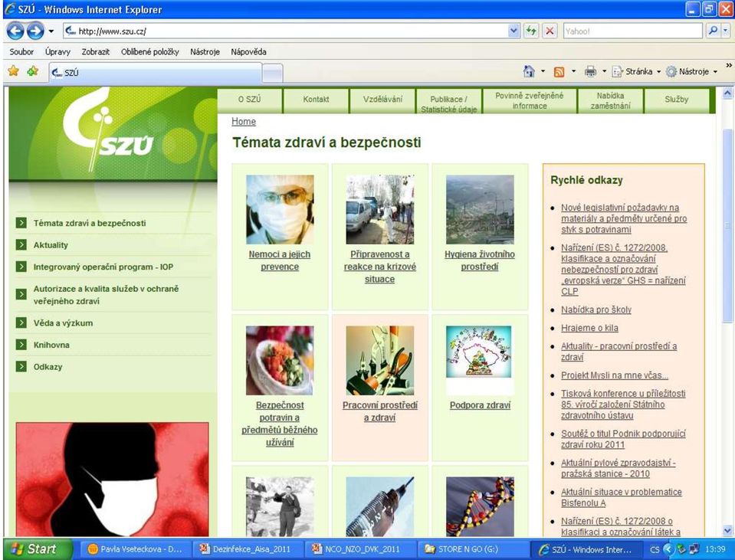The height and width of the screenshot is (560, 735).
Task: Click arrow icon beside Aktuality
Action: click(21, 244)
